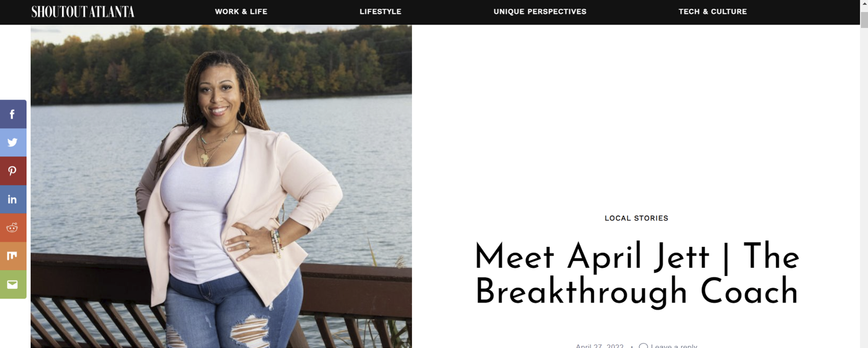Click the comment bubble icon
868x348 pixels.
643,346
